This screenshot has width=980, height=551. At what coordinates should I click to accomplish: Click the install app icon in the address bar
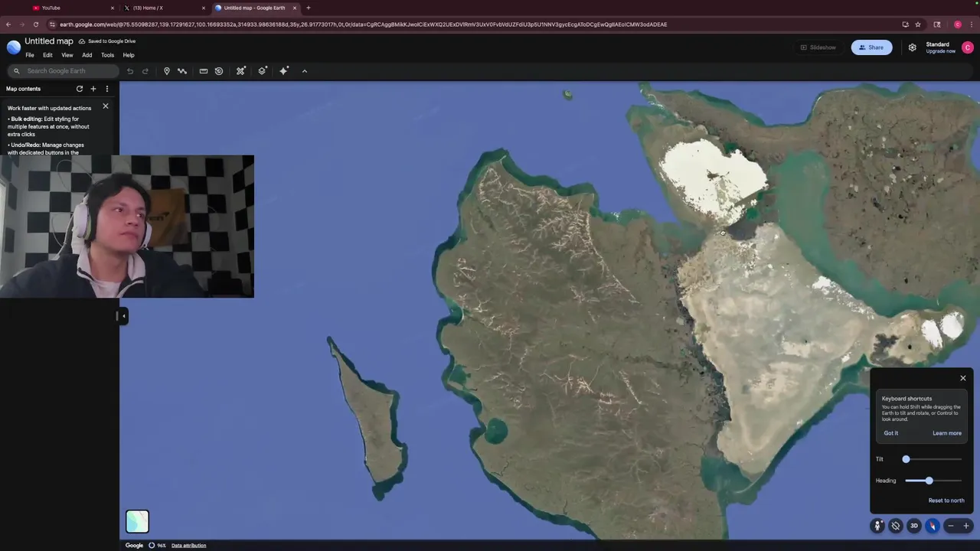pos(905,24)
